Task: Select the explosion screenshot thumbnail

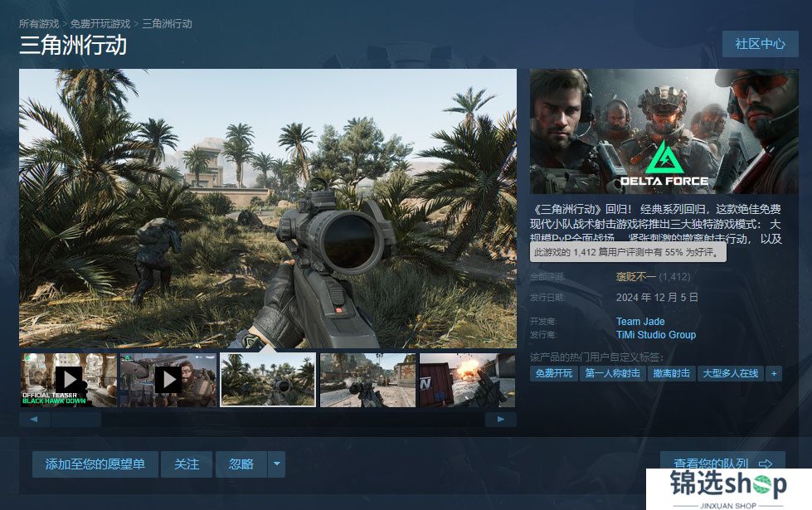Action: click(468, 380)
